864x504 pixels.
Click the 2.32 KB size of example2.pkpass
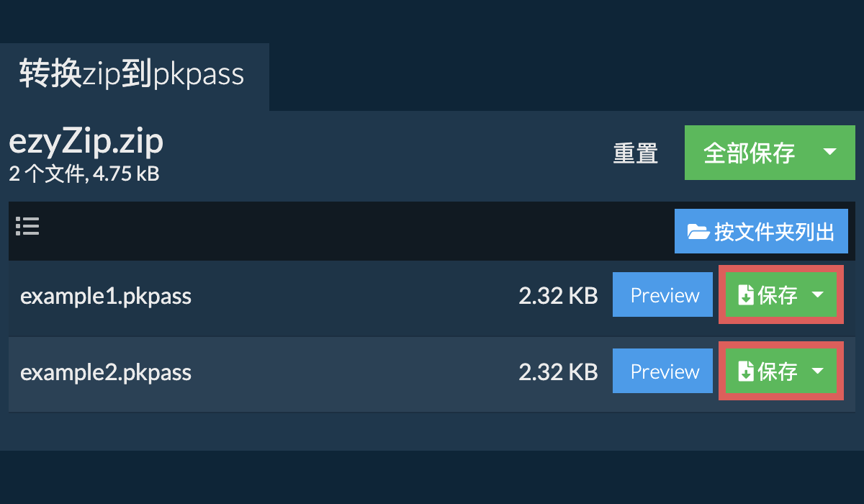[x=558, y=372]
